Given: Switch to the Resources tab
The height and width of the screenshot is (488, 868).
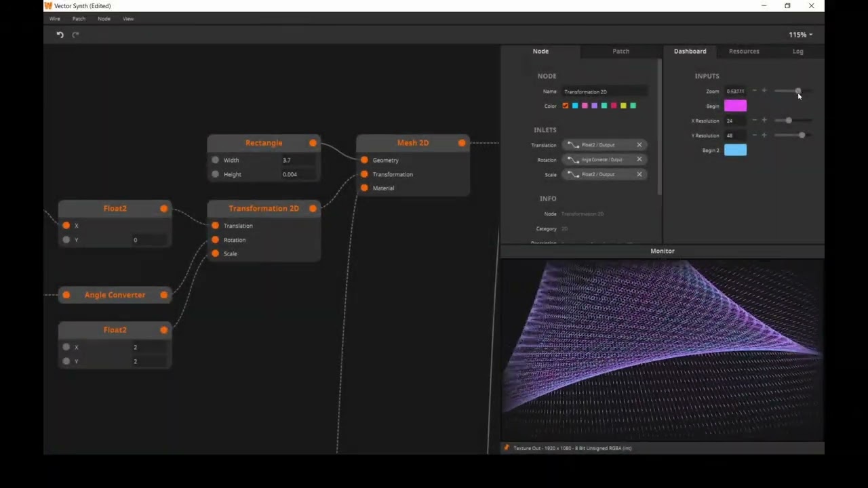Looking at the screenshot, I should (743, 52).
